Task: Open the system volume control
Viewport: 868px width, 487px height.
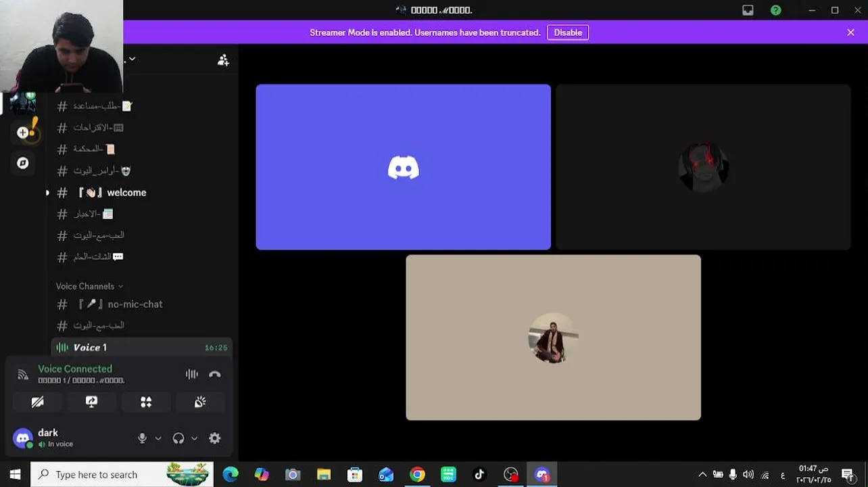Action: (748, 475)
